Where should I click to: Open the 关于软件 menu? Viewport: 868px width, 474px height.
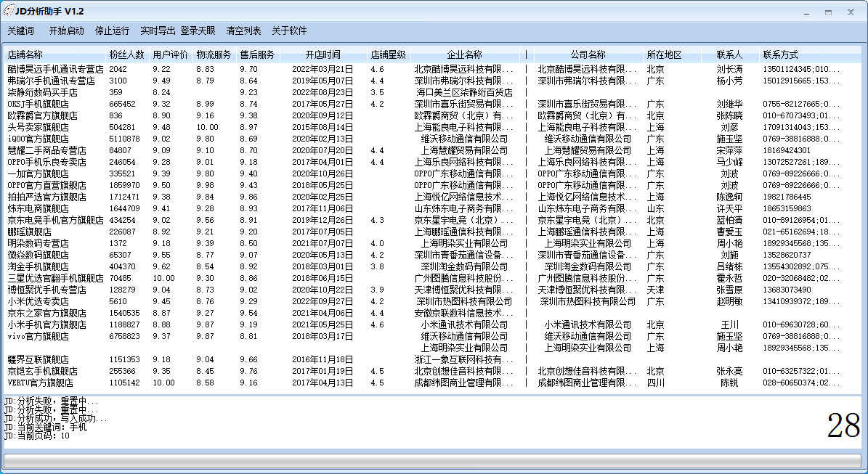pyautogui.click(x=289, y=31)
